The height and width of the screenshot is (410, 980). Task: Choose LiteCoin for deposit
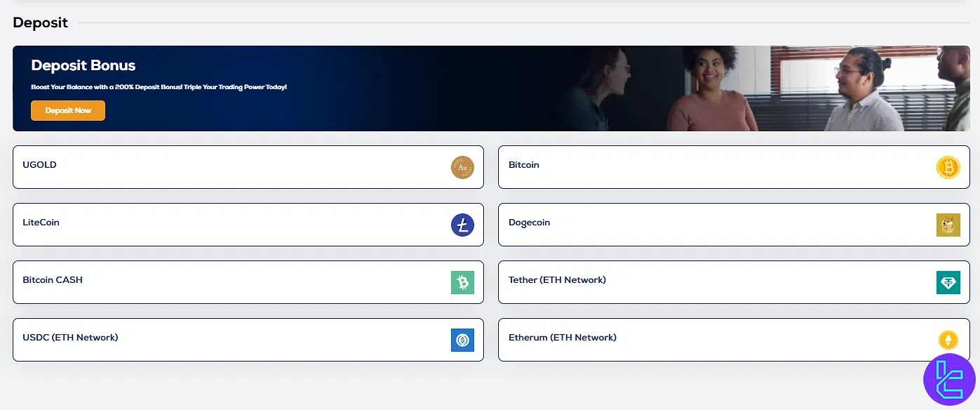click(210, 225)
